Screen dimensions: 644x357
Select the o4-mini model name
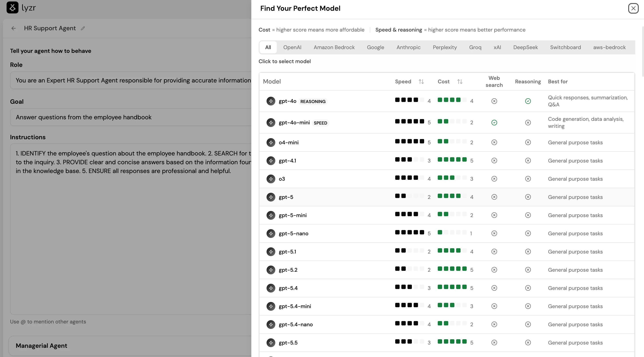(x=288, y=142)
